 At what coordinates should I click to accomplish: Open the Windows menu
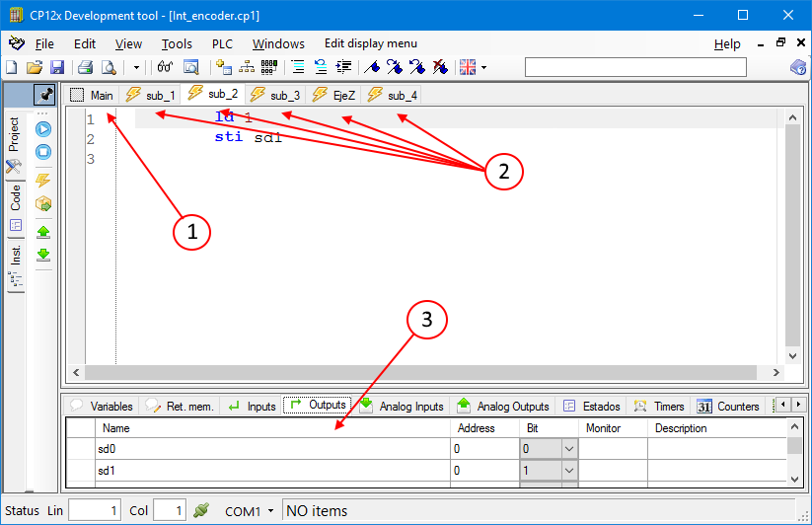tap(278, 44)
